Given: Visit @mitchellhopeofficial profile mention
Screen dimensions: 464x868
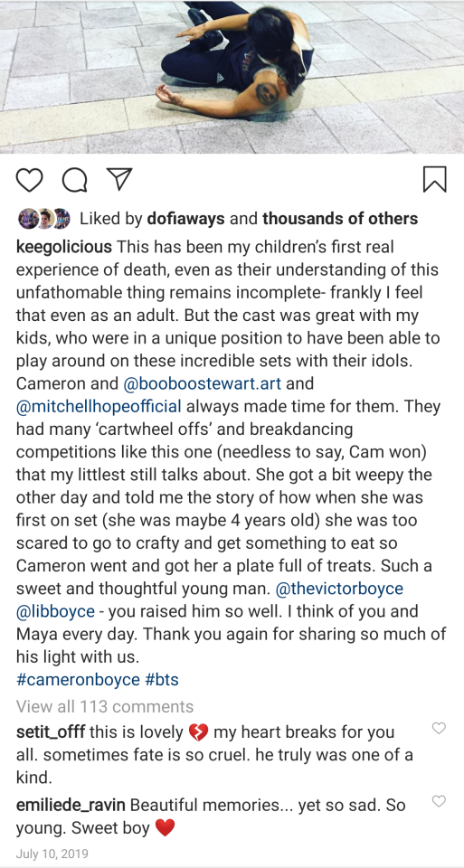Looking at the screenshot, I should [x=99, y=406].
